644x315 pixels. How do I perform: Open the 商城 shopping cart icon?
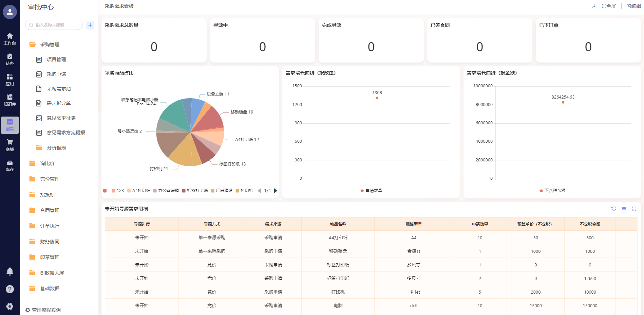(x=10, y=145)
